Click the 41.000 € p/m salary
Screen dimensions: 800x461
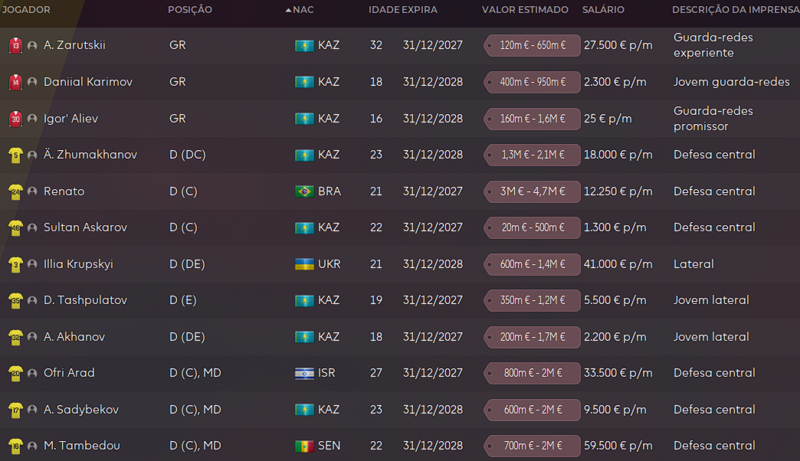pyautogui.click(x=618, y=264)
